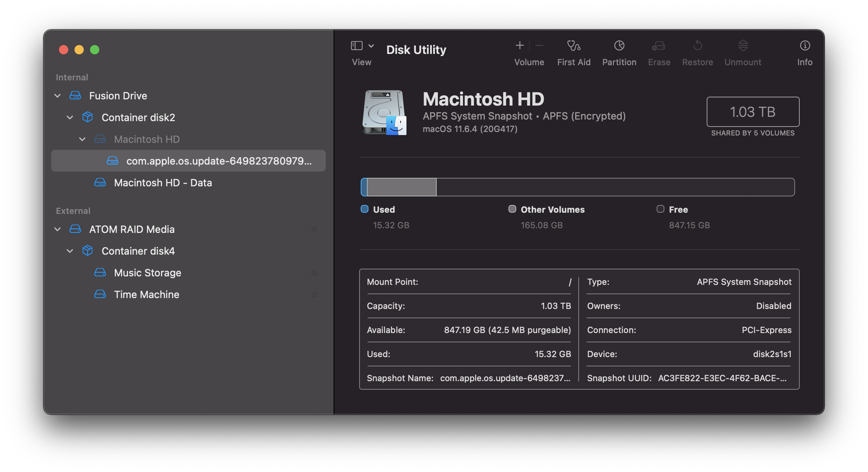The image size is (868, 472).
Task: Add a volume with the plus icon
Action: pyautogui.click(x=520, y=46)
